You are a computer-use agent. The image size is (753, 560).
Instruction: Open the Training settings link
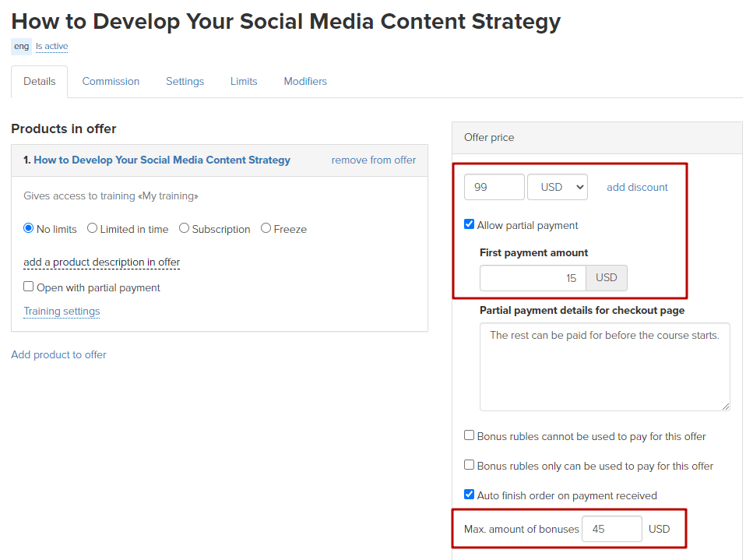[x=62, y=312]
